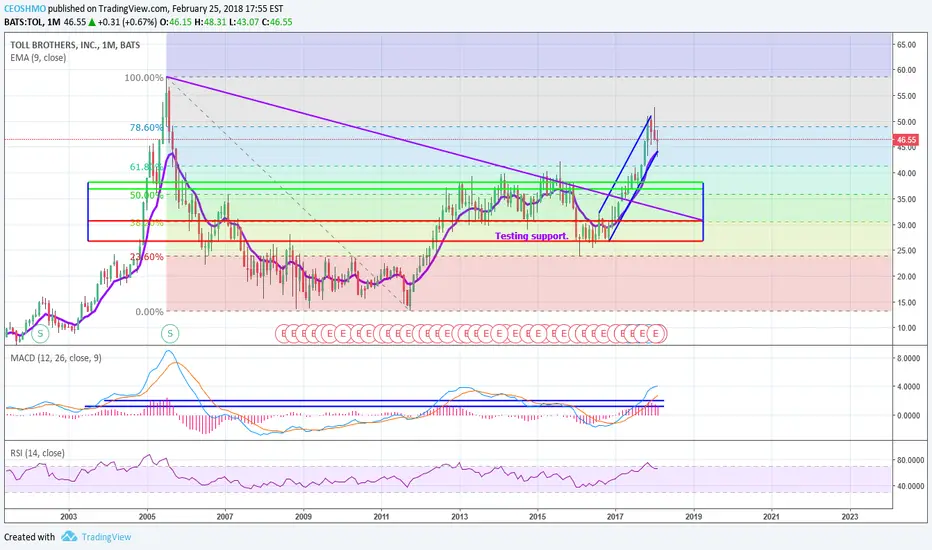Click the 2003 year label on time axis
932x550 pixels.
click(69, 517)
